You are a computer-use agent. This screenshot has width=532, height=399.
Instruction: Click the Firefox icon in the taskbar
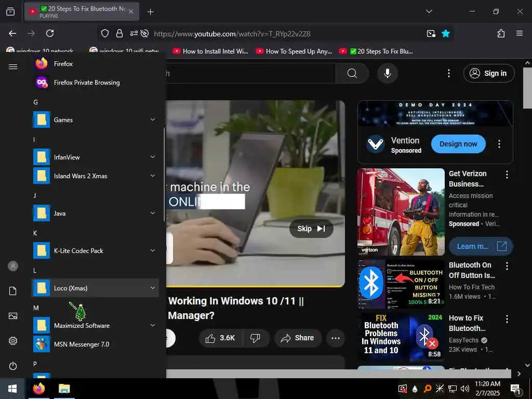[38, 388]
